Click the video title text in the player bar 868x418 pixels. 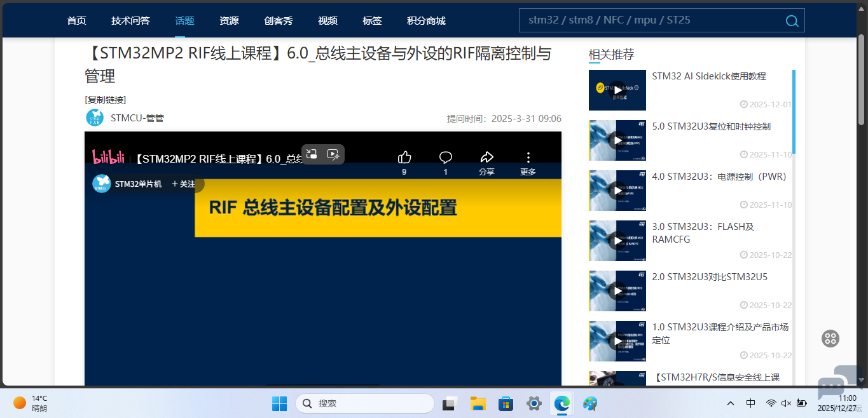coord(219,159)
